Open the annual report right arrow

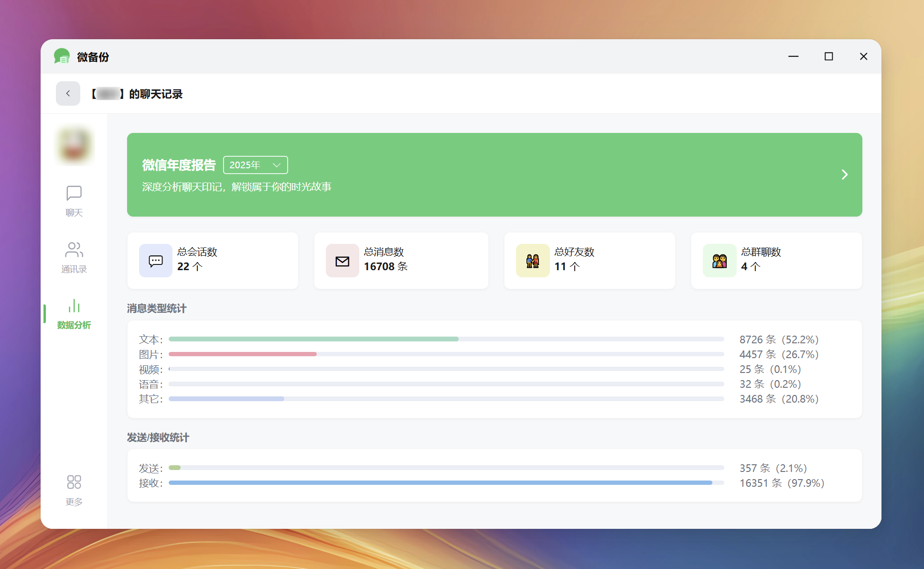[845, 175]
